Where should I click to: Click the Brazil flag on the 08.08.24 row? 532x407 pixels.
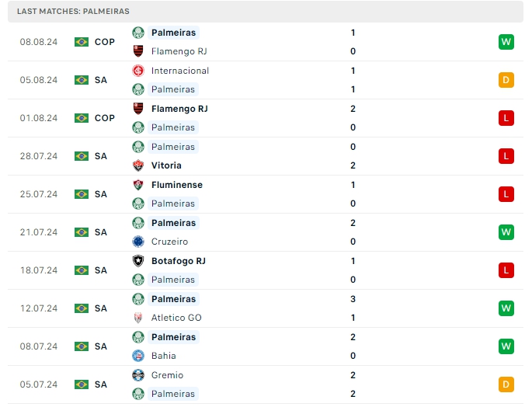point(82,42)
